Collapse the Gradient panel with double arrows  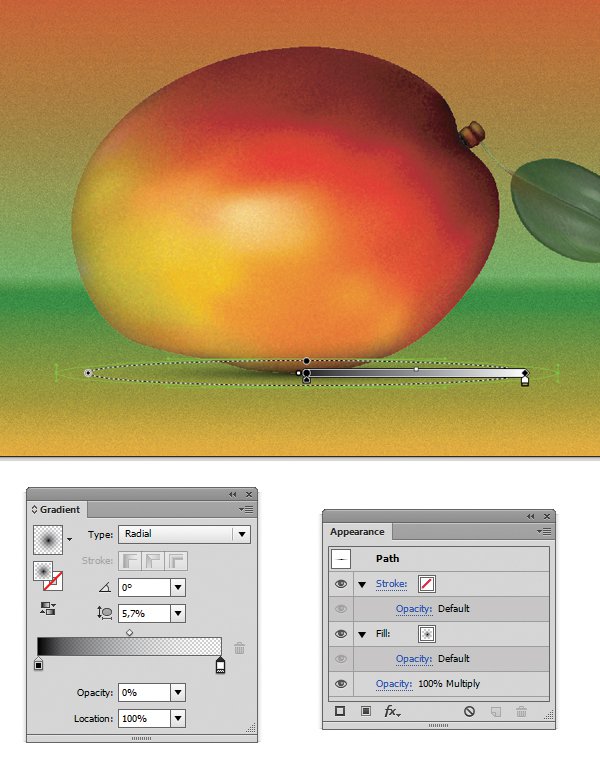point(233,494)
